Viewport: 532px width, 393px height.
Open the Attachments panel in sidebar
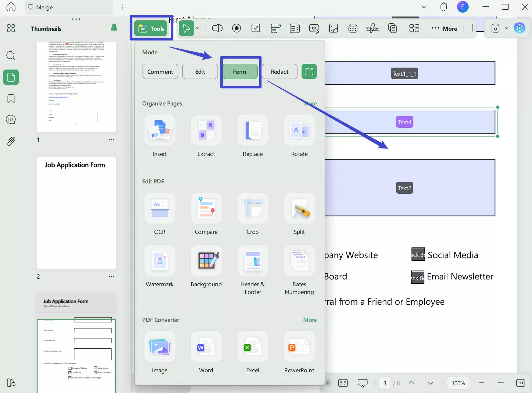click(x=11, y=141)
